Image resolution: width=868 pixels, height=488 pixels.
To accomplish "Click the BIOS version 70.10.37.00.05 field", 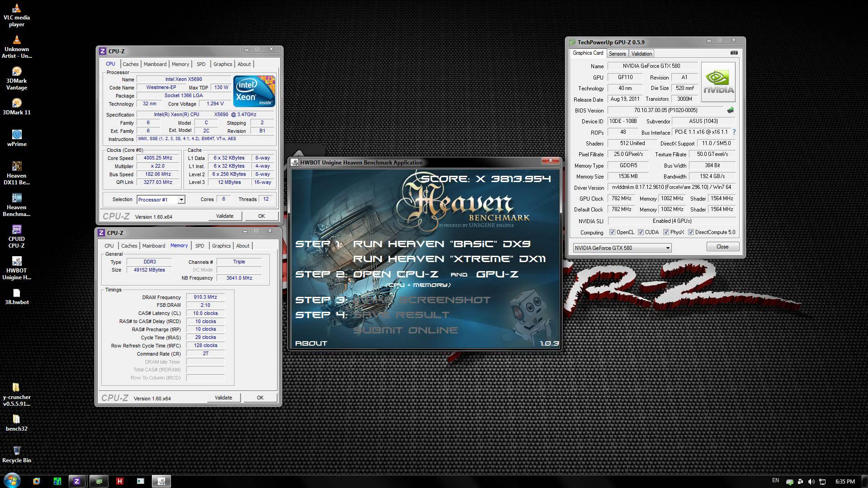I will [665, 110].
